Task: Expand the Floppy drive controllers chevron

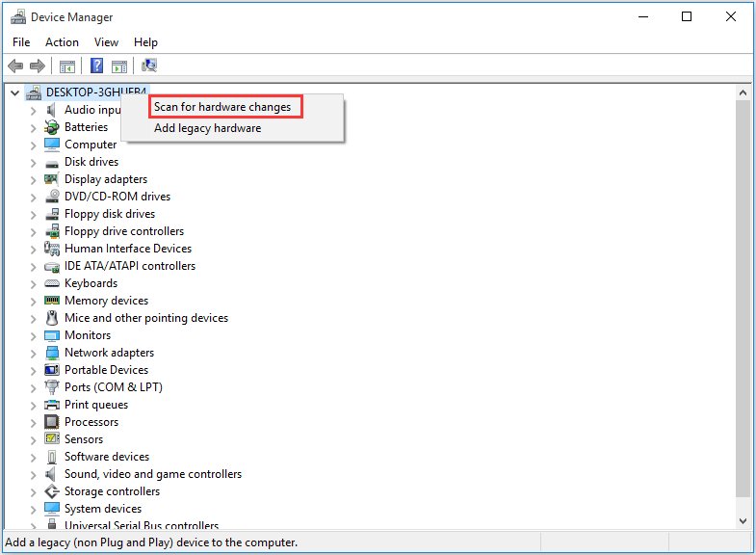Action: tap(33, 232)
